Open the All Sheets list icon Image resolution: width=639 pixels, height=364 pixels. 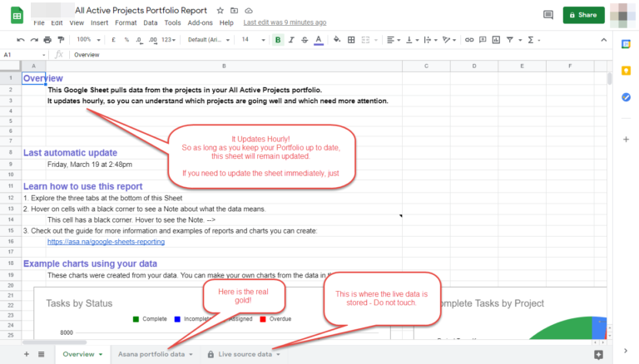click(41, 354)
